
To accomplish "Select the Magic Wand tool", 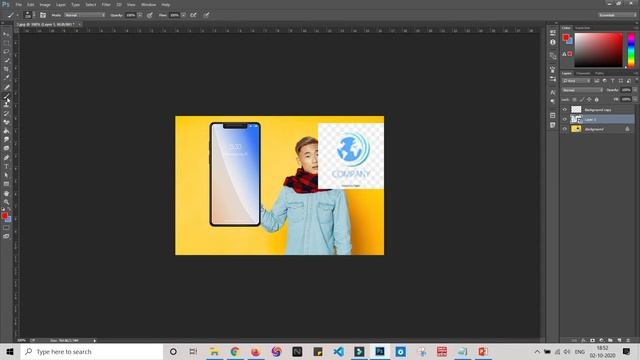I will (x=6, y=60).
